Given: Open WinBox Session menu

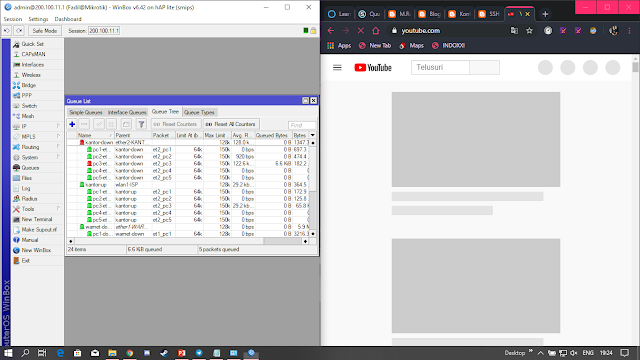Looking at the screenshot, I should pos(13,19).
